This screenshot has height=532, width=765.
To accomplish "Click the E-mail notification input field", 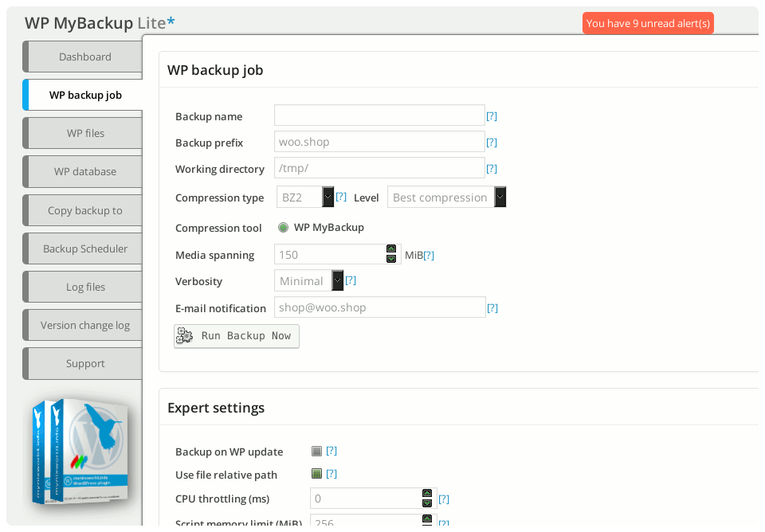I will [x=379, y=307].
